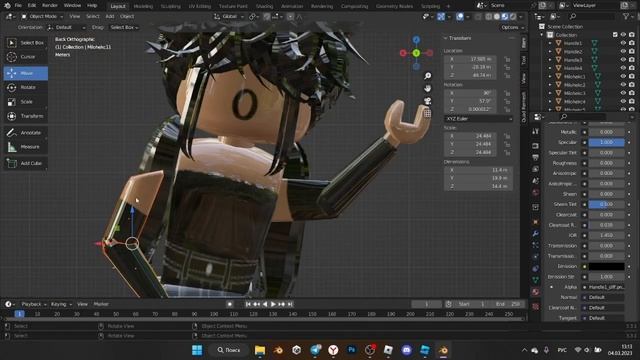
Task: Select the Annotate tool
Action: click(26, 133)
